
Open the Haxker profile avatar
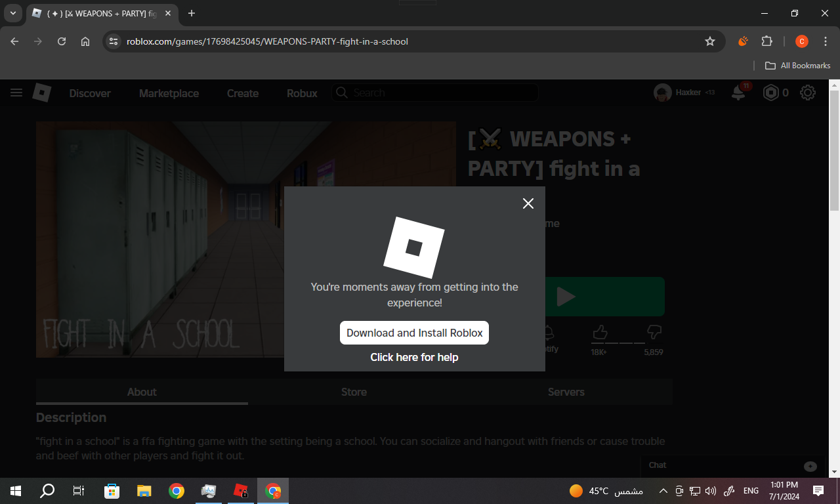(662, 93)
